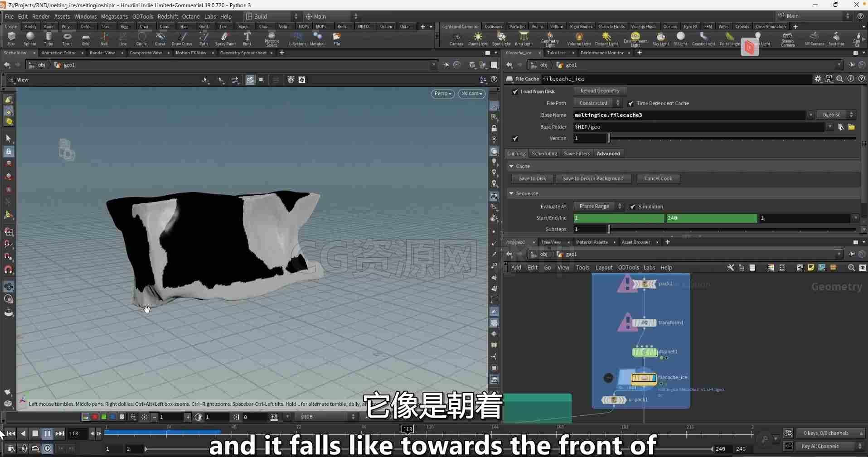Create a Point Light
This screenshot has height=457, width=868.
(x=478, y=39)
